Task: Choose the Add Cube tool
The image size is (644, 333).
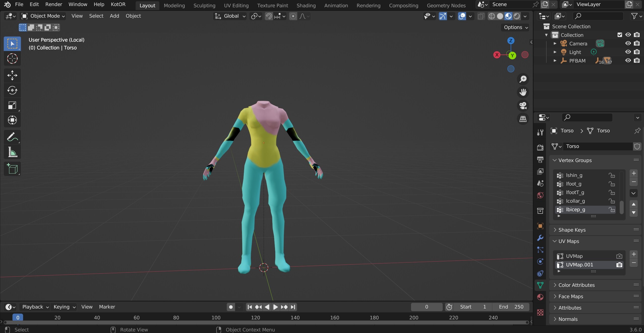Action: click(x=12, y=169)
